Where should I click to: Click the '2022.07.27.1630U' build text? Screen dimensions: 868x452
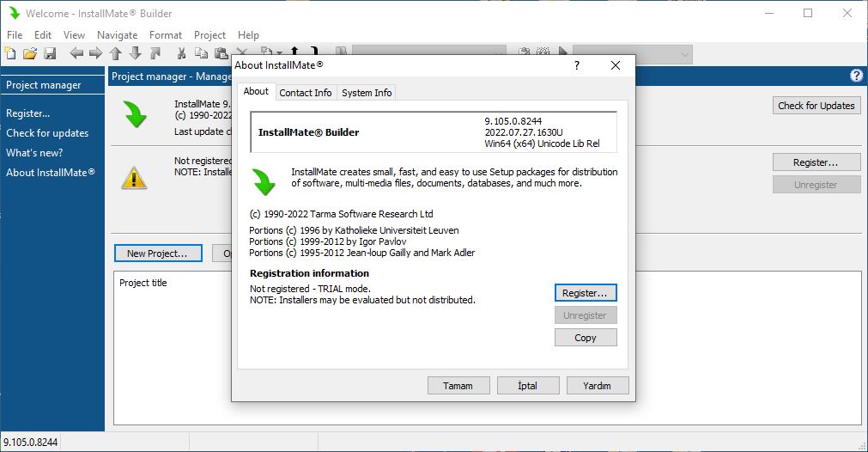[524, 132]
